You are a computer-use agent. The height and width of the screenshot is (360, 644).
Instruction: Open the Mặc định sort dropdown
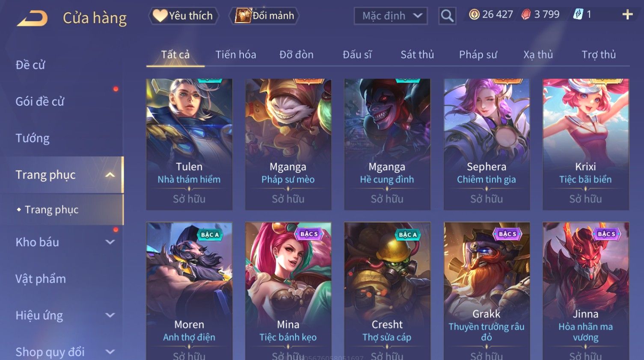pos(391,16)
